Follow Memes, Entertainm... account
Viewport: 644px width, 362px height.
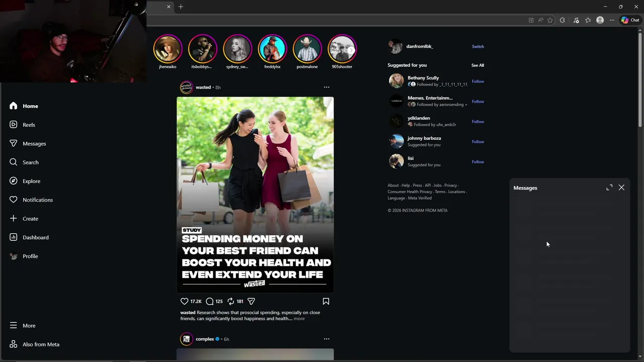click(x=478, y=102)
